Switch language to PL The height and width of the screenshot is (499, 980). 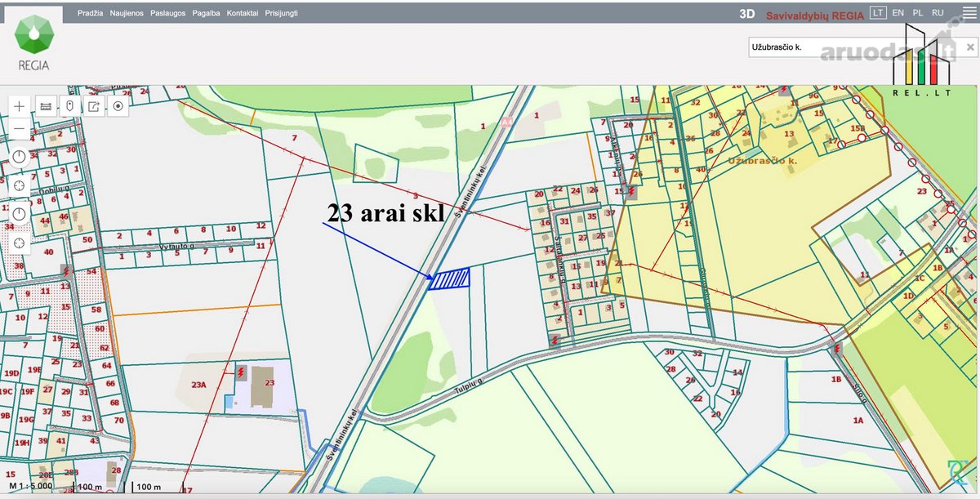point(918,13)
